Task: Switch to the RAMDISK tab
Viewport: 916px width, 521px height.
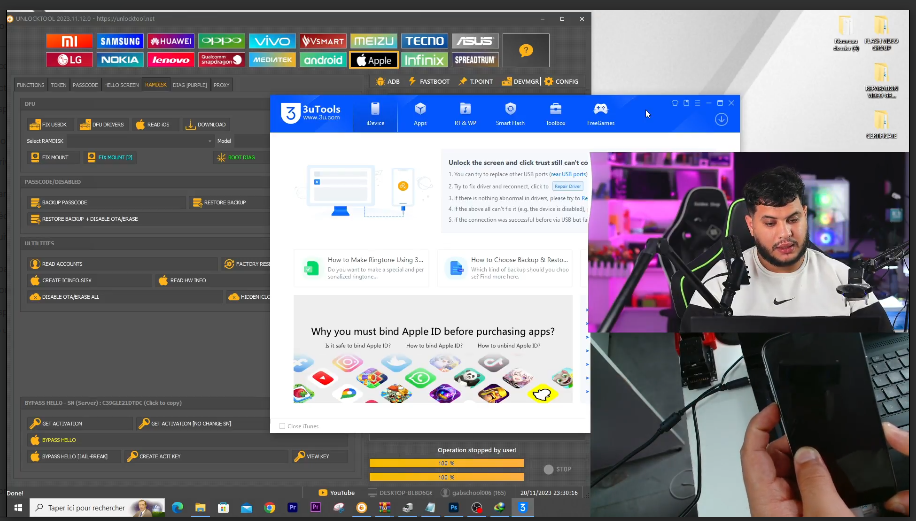Action: pyautogui.click(x=155, y=85)
